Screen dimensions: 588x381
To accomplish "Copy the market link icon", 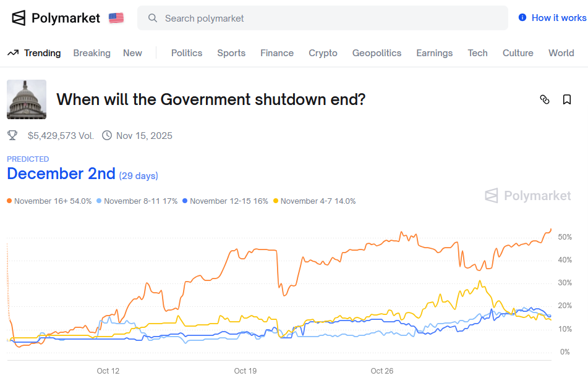I will pos(545,99).
